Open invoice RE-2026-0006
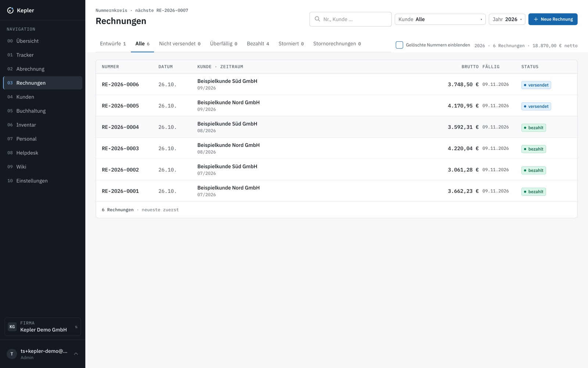The height and width of the screenshot is (368, 588). [x=336, y=84]
